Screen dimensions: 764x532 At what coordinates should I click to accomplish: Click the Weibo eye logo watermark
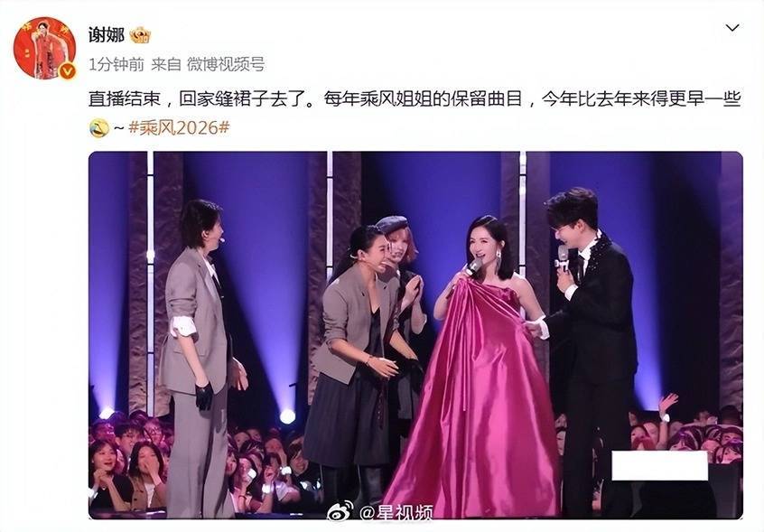pyautogui.click(x=340, y=511)
